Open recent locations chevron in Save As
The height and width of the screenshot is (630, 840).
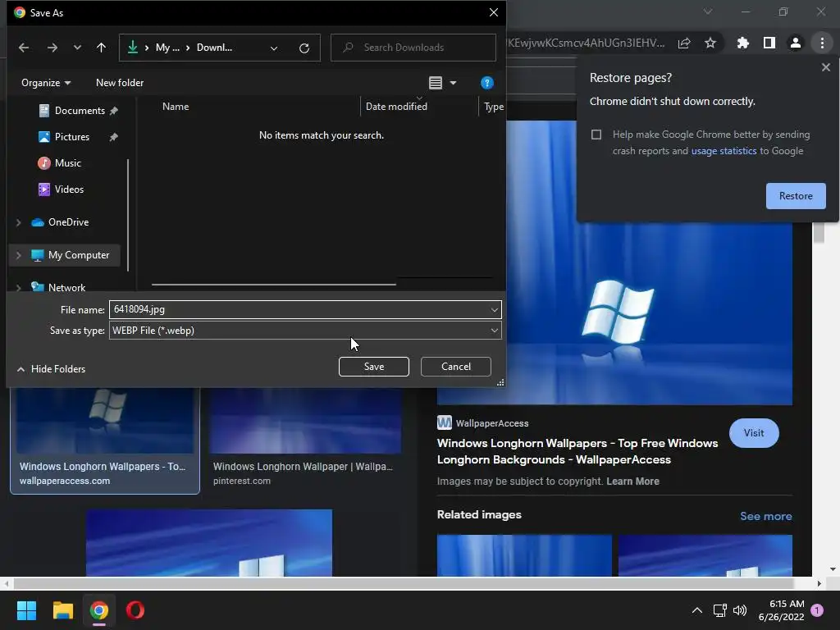[77, 48]
